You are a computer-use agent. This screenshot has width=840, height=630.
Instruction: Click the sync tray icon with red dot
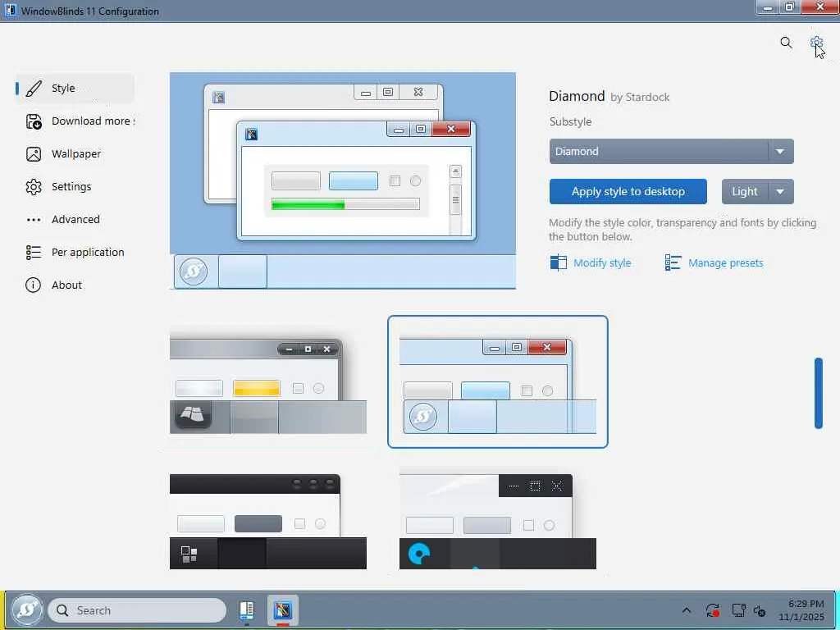click(713, 610)
